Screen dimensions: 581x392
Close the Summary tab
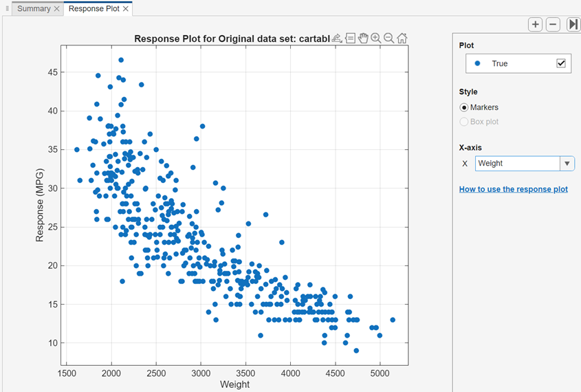pos(56,9)
